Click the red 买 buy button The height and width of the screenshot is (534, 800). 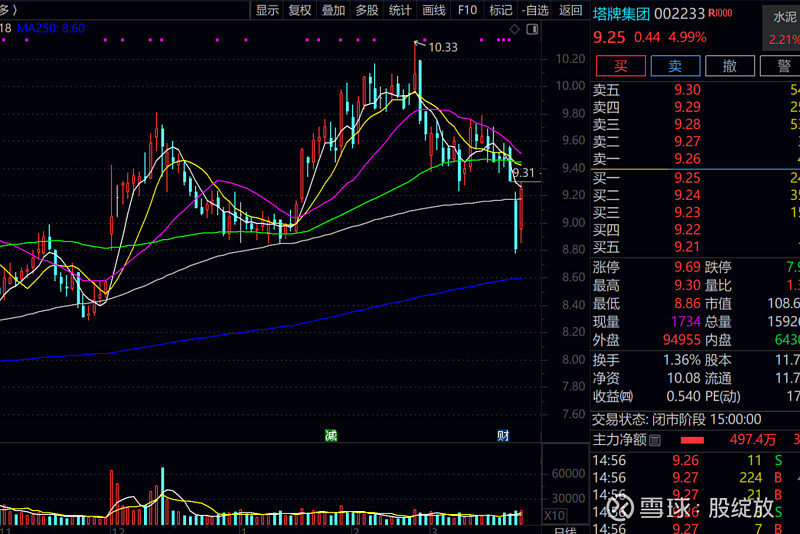(x=621, y=66)
